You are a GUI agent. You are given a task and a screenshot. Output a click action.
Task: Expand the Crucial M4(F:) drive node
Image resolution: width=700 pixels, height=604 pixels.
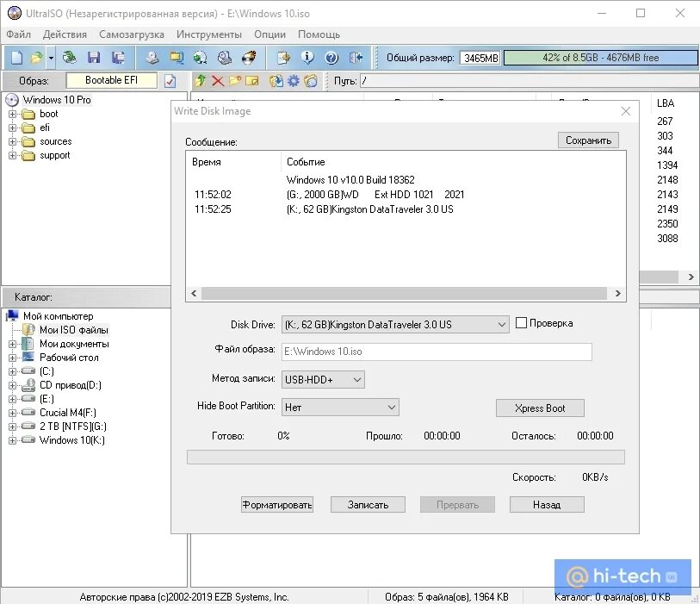pyautogui.click(x=13, y=413)
